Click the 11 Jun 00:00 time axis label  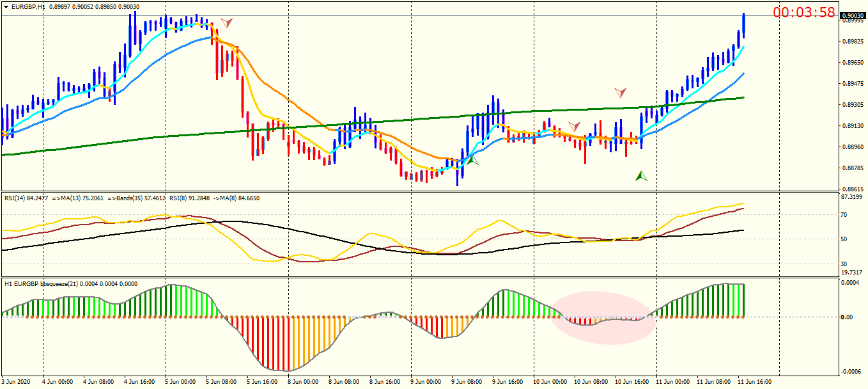(672, 382)
